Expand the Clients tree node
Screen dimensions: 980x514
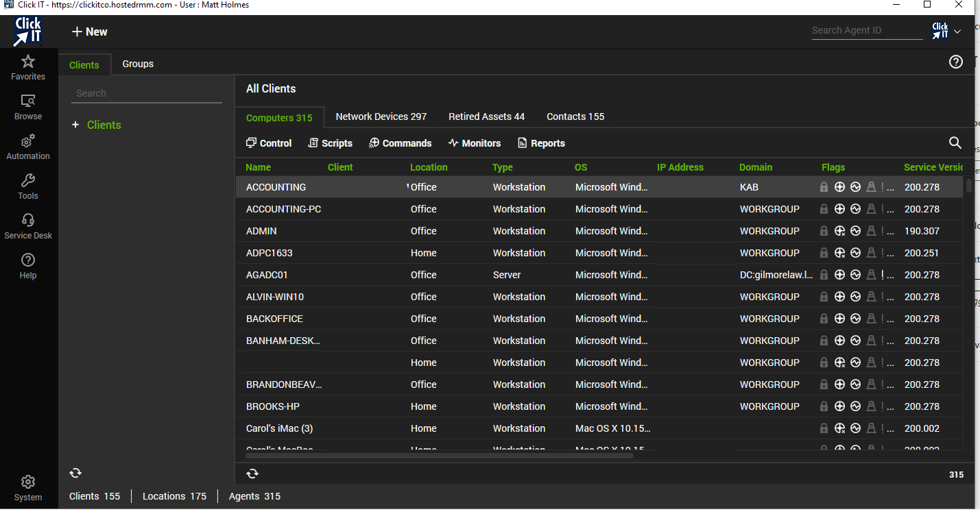click(75, 125)
